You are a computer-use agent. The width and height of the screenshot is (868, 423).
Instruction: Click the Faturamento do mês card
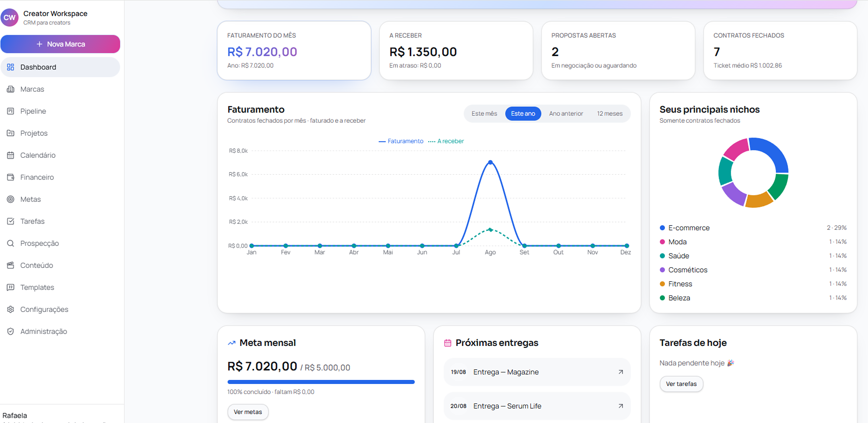[294, 51]
